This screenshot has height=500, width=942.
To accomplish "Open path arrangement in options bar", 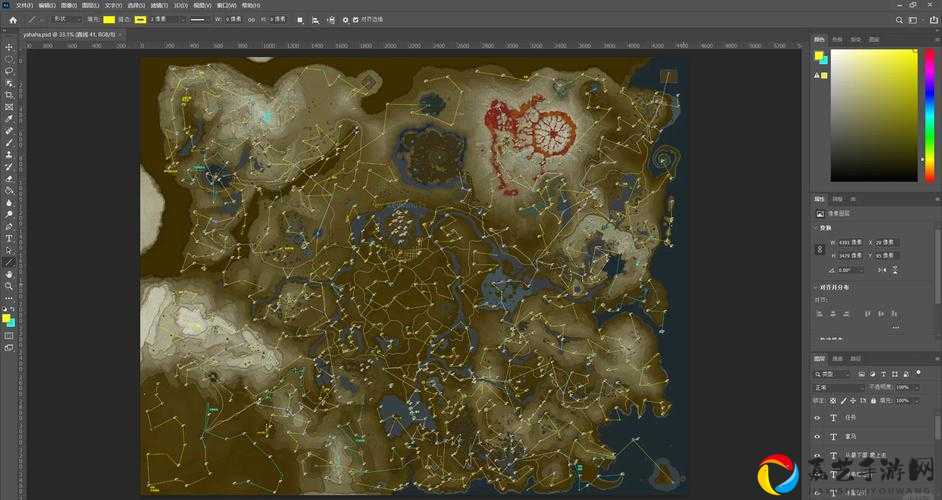I will click(x=331, y=20).
